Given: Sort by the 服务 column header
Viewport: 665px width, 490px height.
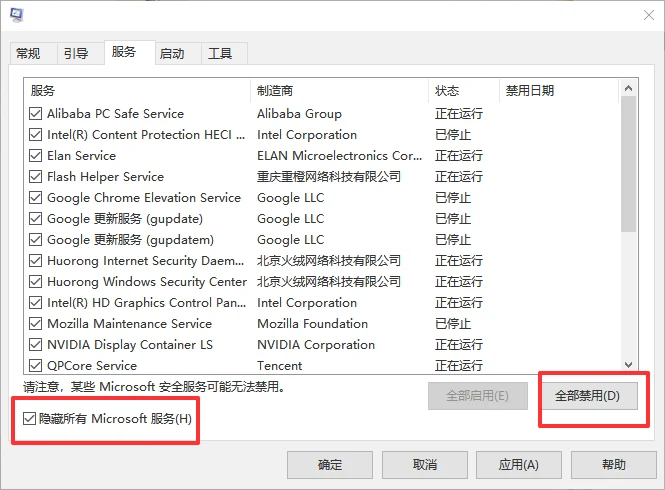Looking at the screenshot, I should tap(137, 90).
